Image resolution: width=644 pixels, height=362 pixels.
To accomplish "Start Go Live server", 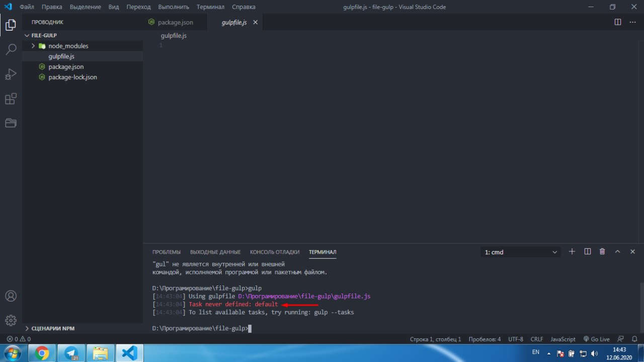I will [597, 339].
